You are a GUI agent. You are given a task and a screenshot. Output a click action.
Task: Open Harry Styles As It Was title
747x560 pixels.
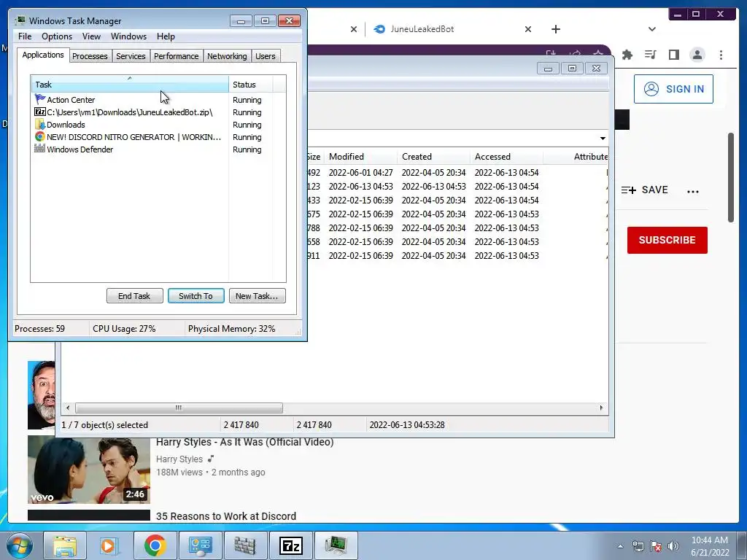[x=245, y=443]
